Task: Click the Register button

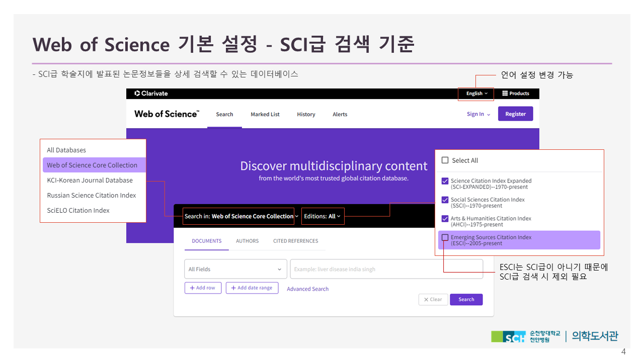Action: click(516, 114)
